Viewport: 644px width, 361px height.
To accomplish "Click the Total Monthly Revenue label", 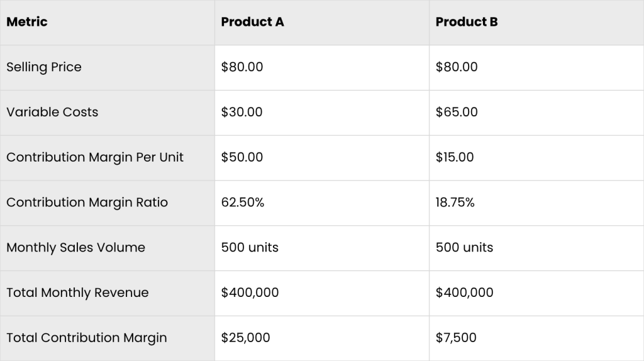I will tap(77, 293).
